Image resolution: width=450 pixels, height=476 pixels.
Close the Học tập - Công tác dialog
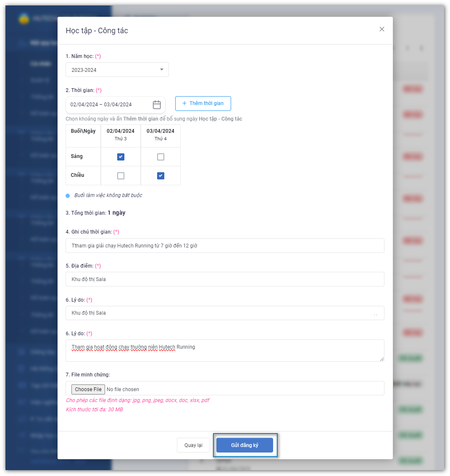[382, 29]
